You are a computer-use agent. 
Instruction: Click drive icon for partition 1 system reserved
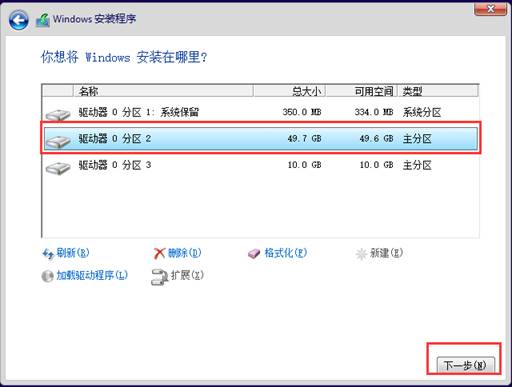pyautogui.click(x=58, y=115)
